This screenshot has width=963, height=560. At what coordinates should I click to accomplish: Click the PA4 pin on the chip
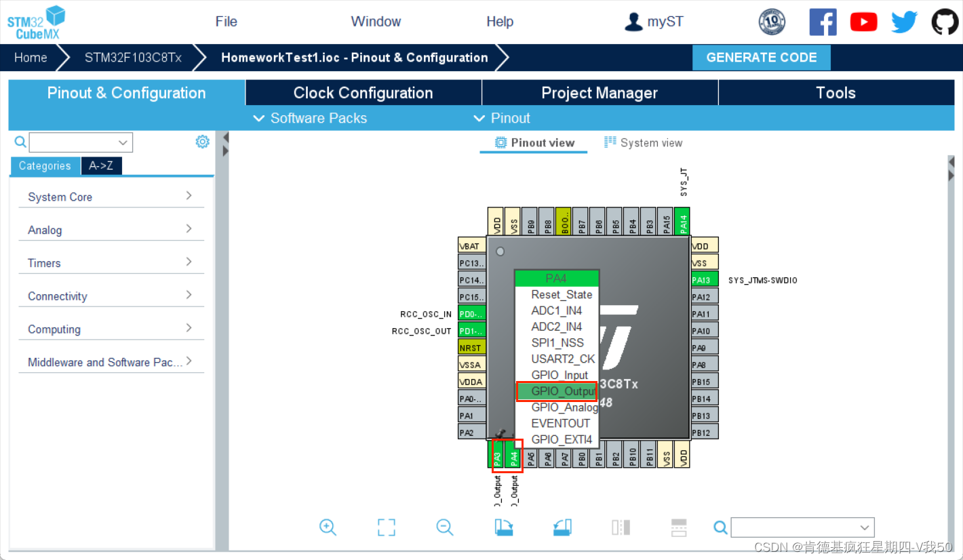click(514, 454)
